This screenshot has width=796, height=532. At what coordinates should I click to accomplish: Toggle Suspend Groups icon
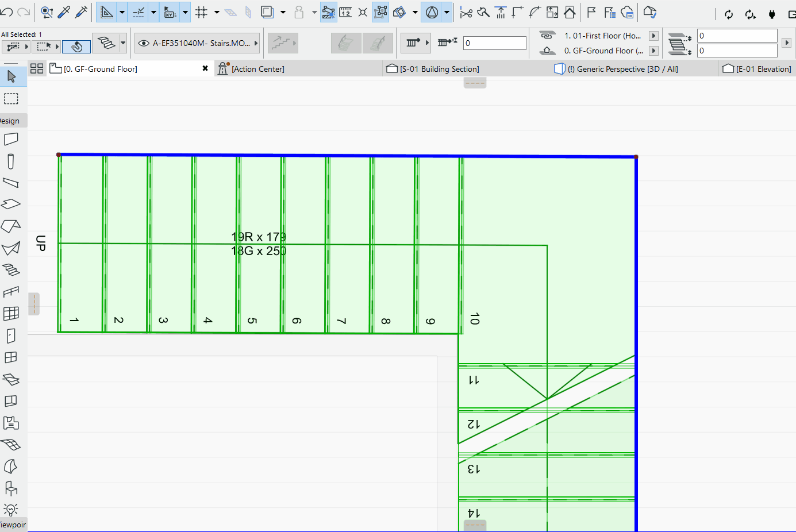pos(329,12)
